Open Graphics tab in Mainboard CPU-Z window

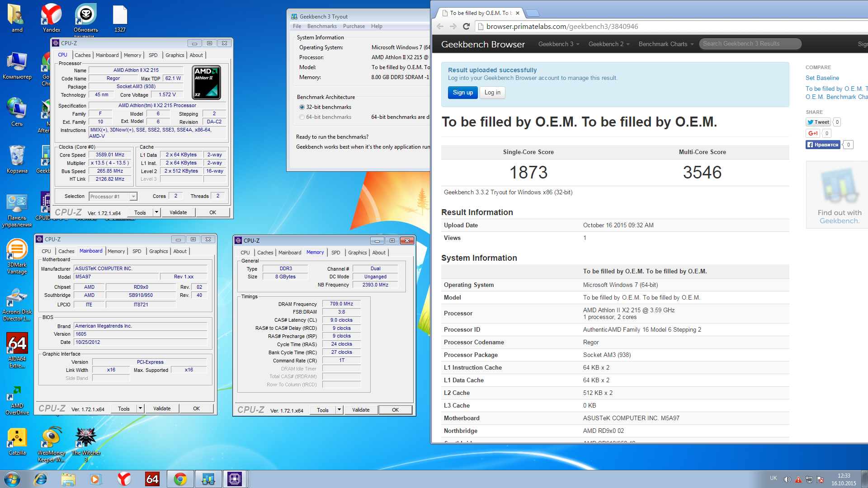[x=158, y=251]
